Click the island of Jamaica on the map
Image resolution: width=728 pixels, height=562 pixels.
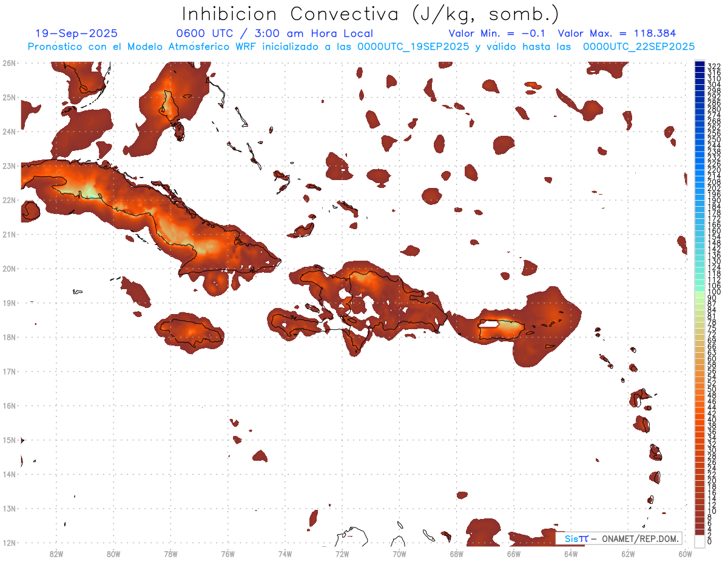[x=190, y=331]
